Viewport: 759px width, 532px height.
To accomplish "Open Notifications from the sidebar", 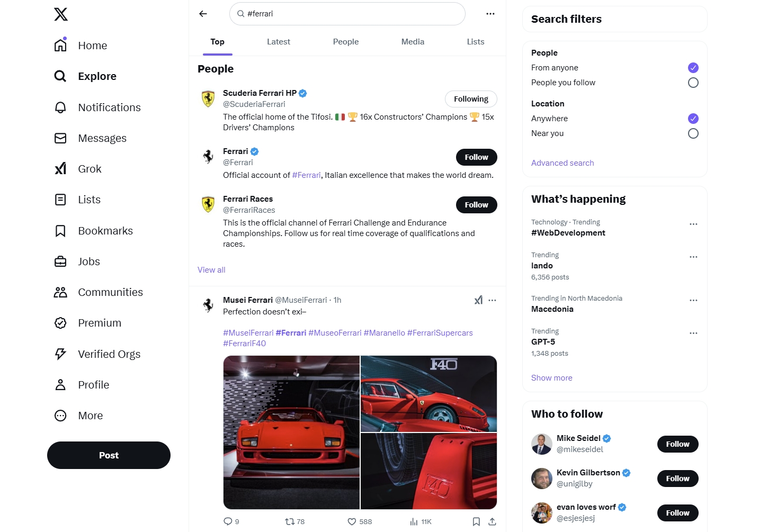I will (x=109, y=107).
